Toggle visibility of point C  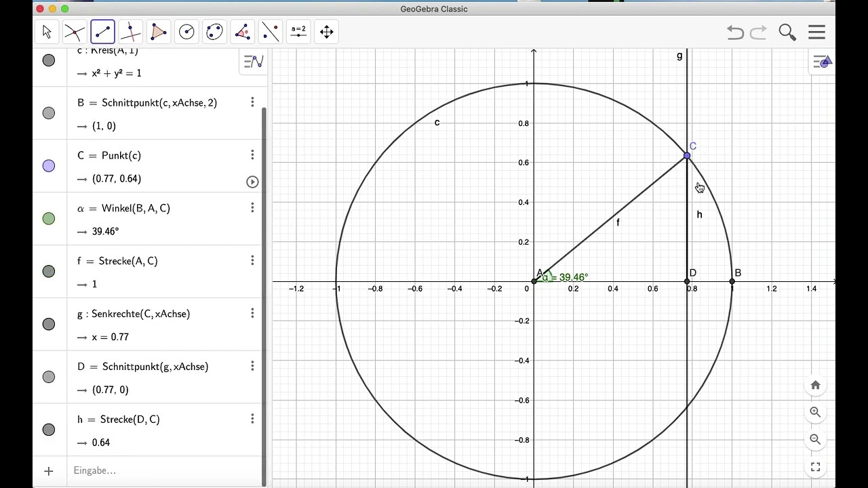(x=49, y=166)
